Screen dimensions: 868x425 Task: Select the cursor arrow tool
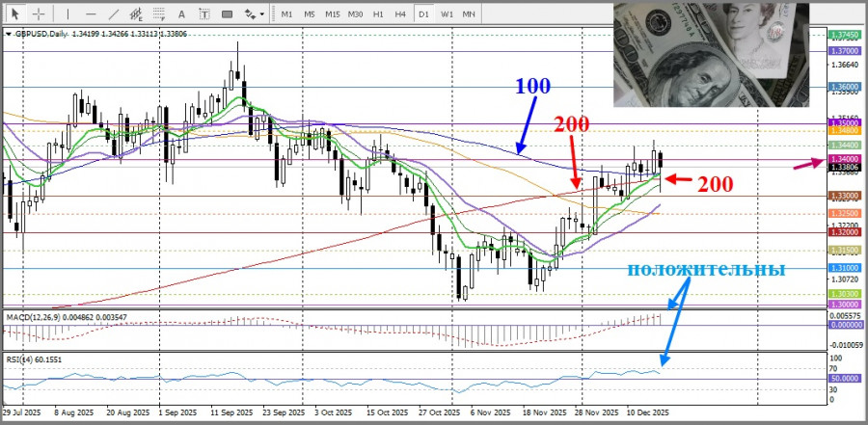click(14, 13)
